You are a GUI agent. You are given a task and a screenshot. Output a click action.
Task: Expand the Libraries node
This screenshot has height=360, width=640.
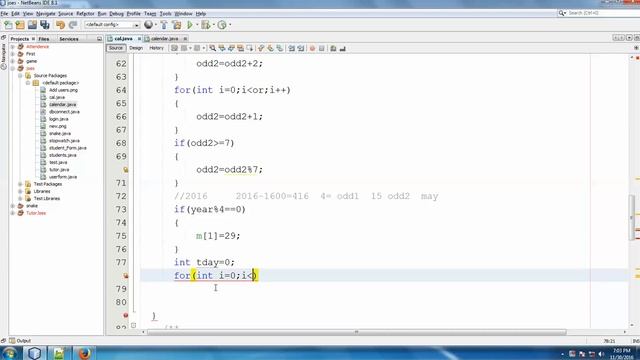tap(20, 191)
